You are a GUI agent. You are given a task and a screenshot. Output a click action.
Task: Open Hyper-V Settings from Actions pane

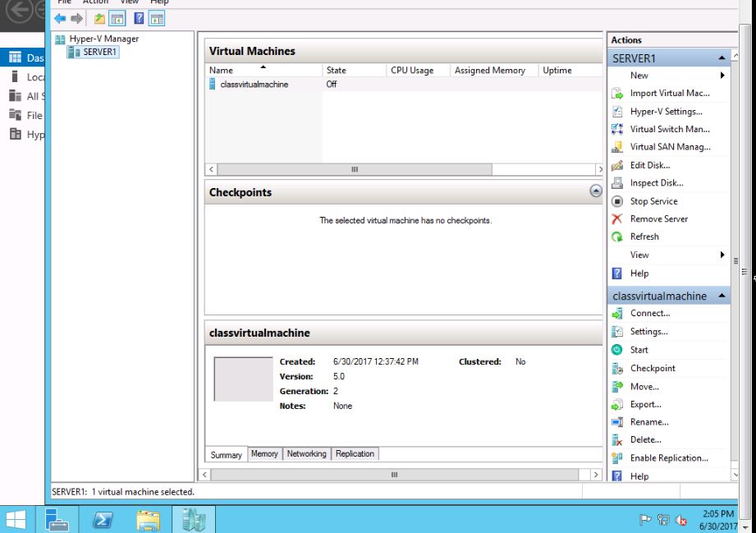666,112
